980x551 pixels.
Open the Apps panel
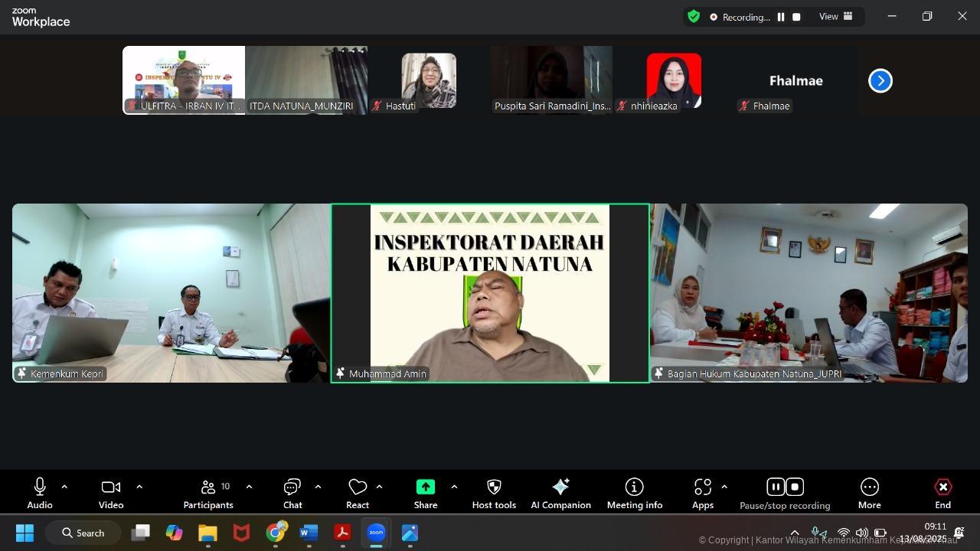click(x=702, y=487)
